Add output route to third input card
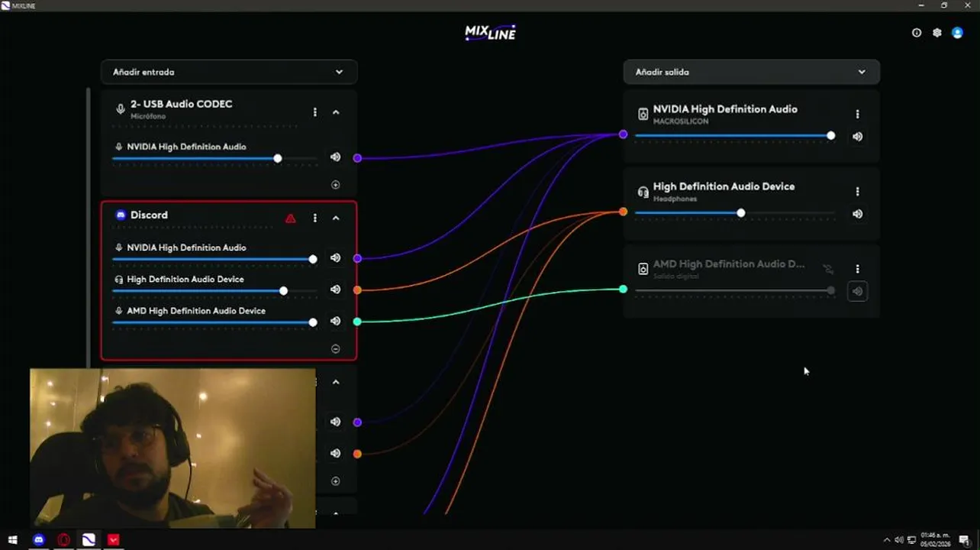The image size is (980, 550). (336, 481)
